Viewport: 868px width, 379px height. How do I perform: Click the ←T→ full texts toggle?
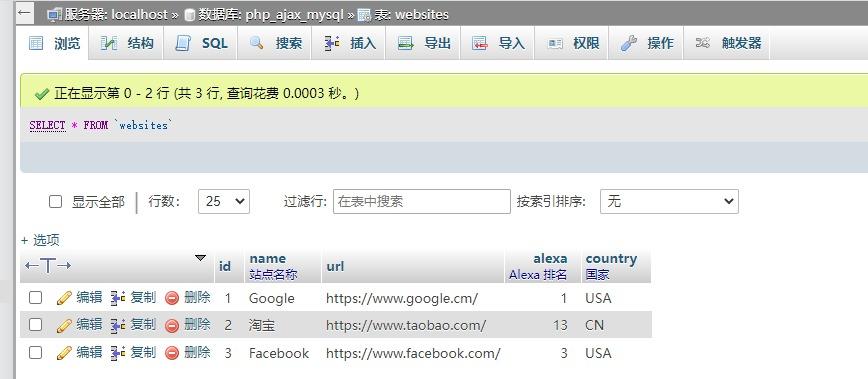click(48, 266)
